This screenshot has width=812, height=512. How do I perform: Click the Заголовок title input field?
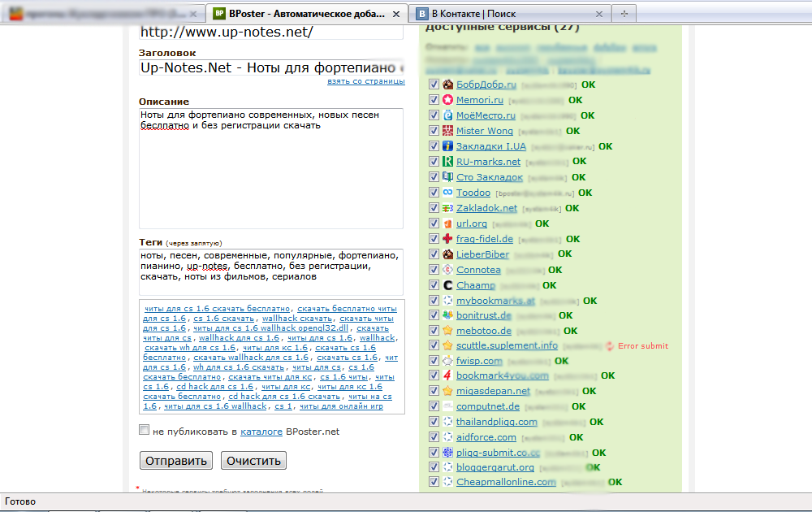tap(271, 68)
